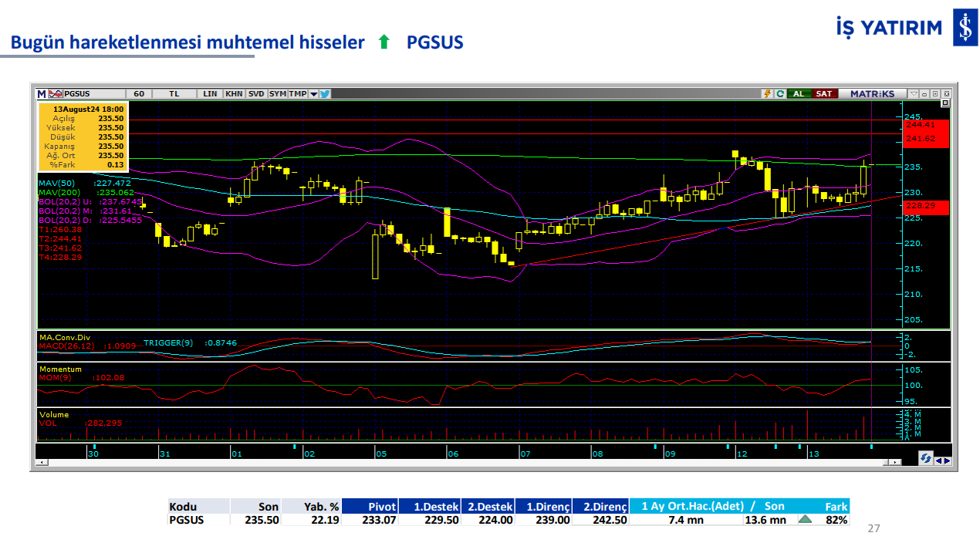Click the İŞ YATIRIM bank logo

coord(966,25)
